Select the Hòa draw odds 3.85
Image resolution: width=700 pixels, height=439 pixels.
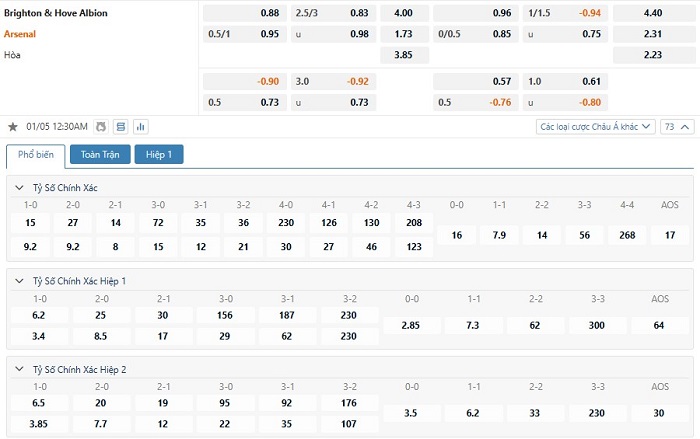point(404,54)
